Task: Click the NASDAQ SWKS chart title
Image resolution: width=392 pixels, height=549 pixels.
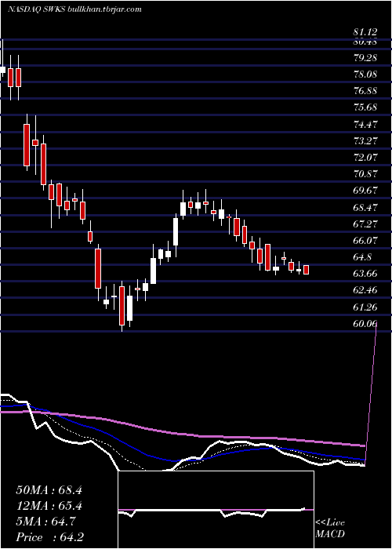Action: 74,9
